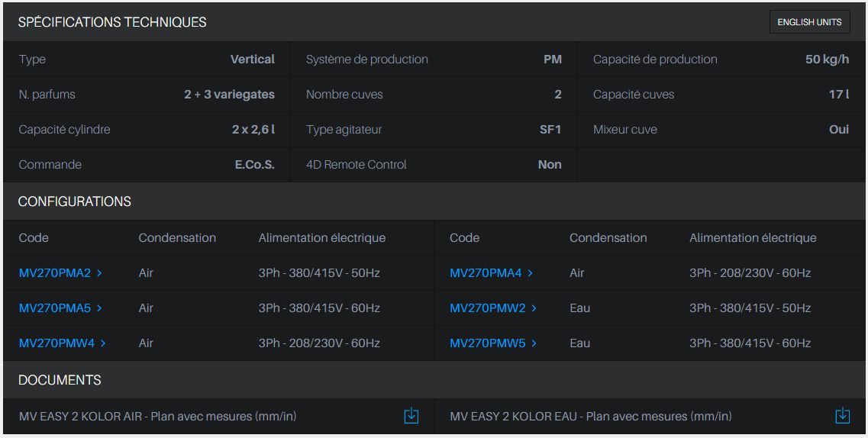868x438 pixels.
Task: Open the MV270PMA2 configuration link
Action: (54, 273)
